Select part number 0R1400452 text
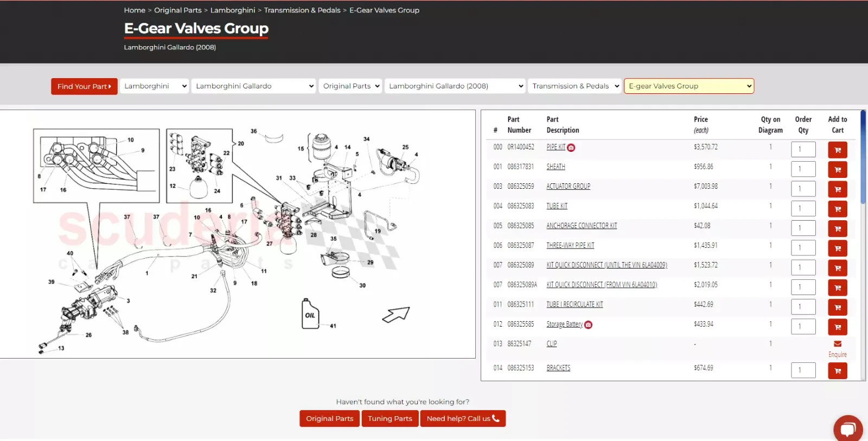The height and width of the screenshot is (441, 868). tap(521, 147)
